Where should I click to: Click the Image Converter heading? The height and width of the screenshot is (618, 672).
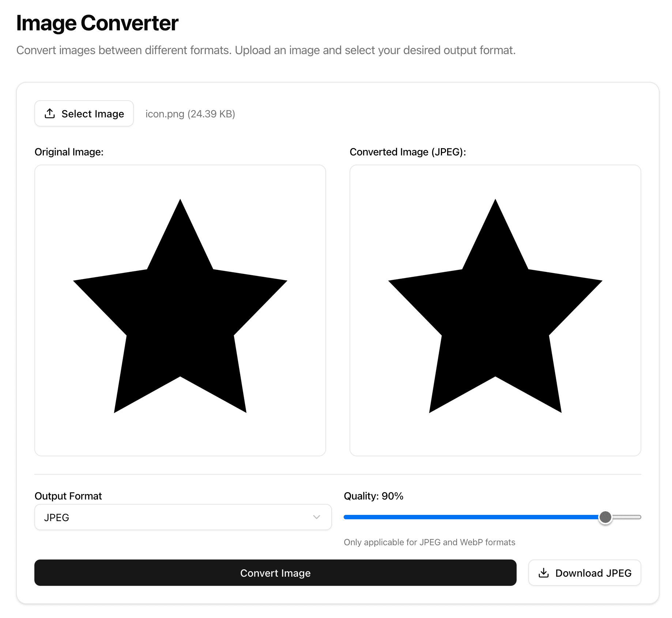tap(97, 23)
